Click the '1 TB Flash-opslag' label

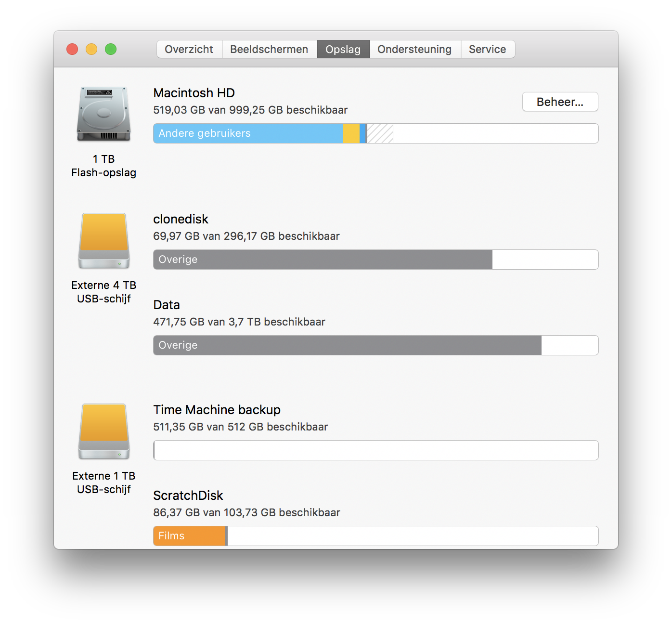click(x=104, y=166)
